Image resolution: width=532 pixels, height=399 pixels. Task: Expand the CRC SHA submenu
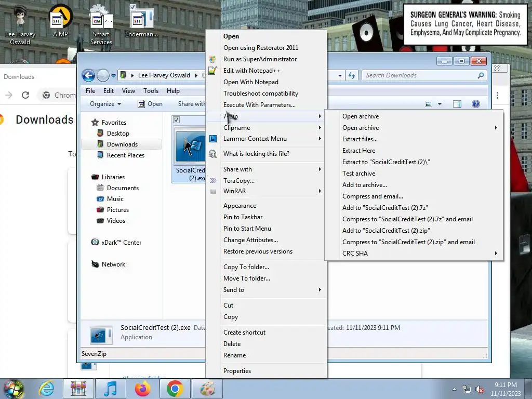[496, 253]
